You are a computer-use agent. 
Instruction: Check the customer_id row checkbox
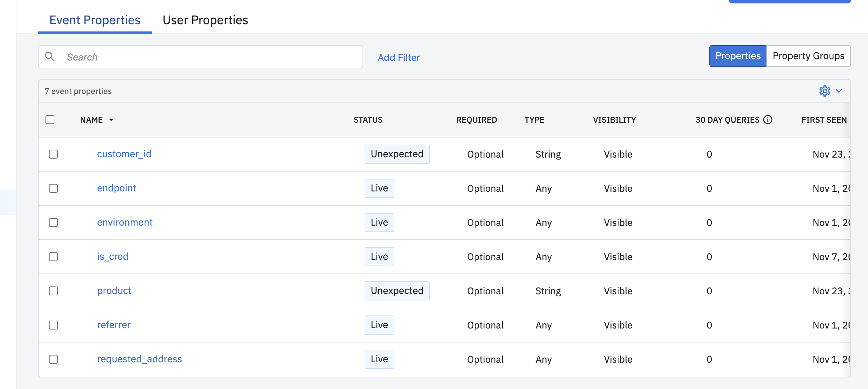(53, 154)
